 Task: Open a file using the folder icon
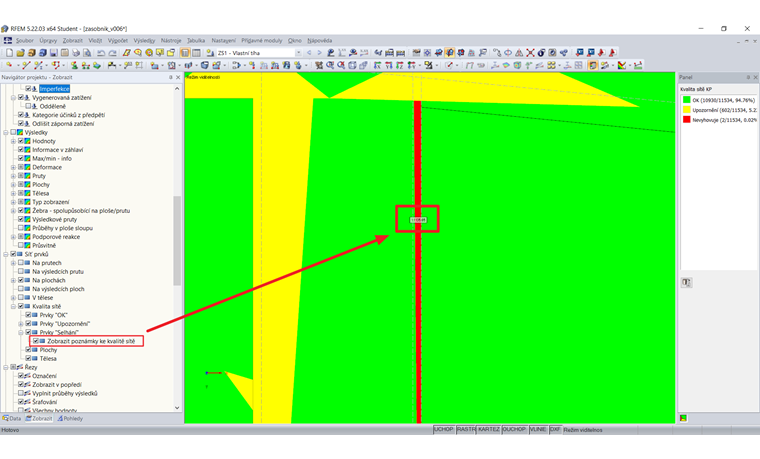click(20, 53)
